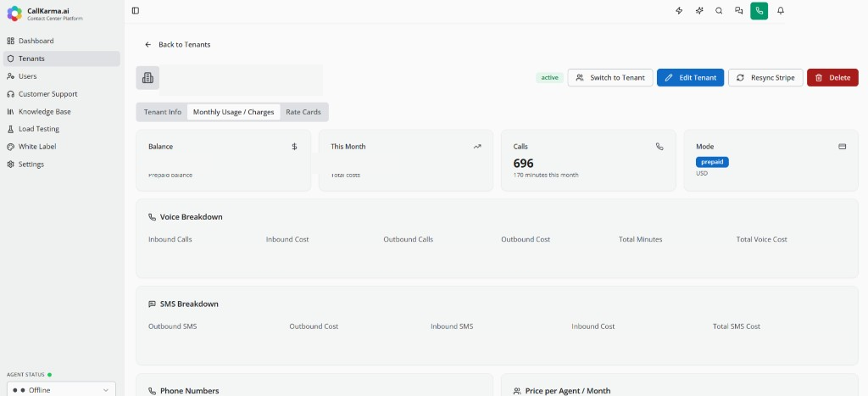
Task: Select the Monthly Usage / Charges tab
Action: pos(234,112)
